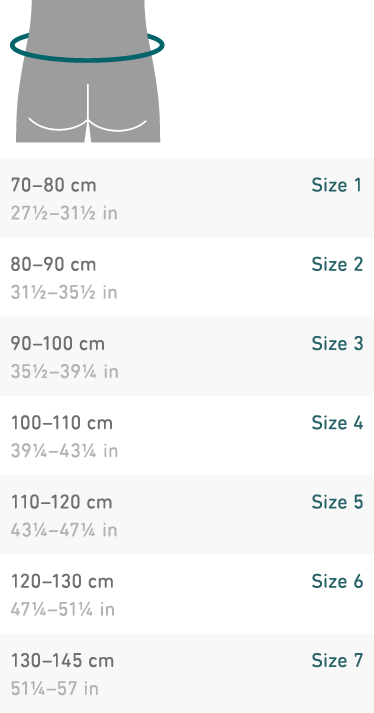
Task: Select the Size 2 label
Action: coord(337,264)
